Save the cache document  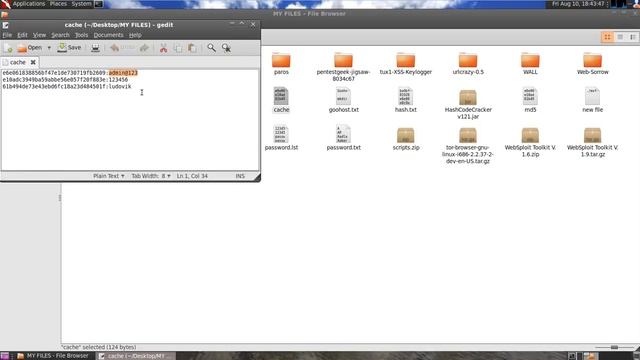[x=69, y=48]
